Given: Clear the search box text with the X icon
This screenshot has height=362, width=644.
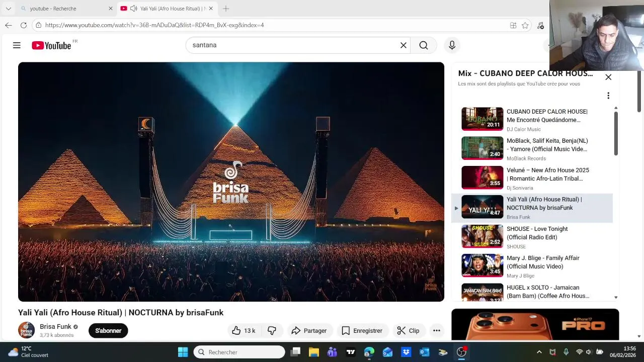Looking at the screenshot, I should click(x=403, y=45).
